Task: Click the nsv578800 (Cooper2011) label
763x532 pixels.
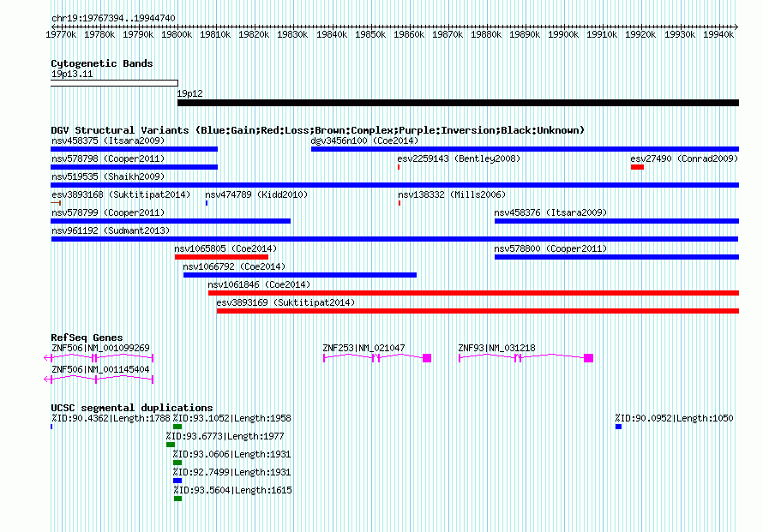Action: 550,248
